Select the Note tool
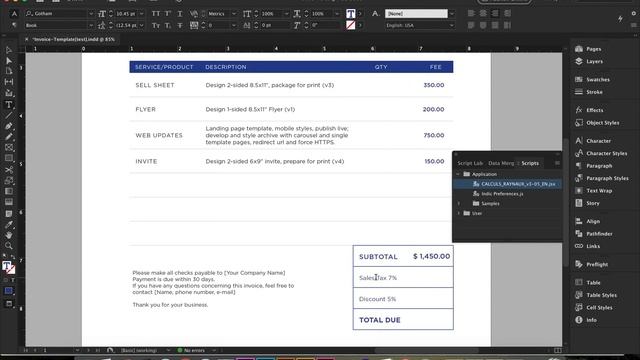 coord(9,213)
